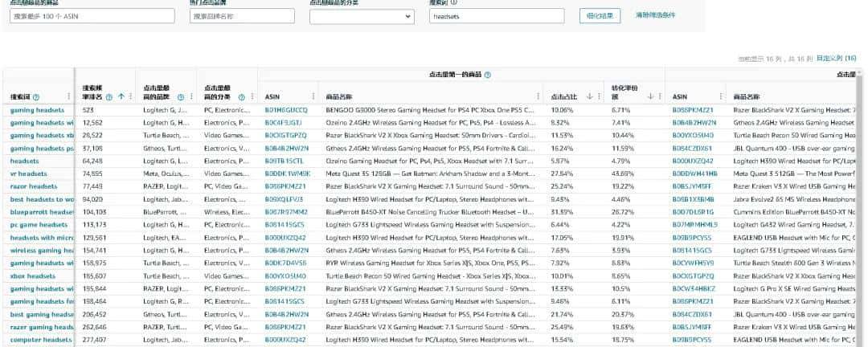Screen dimensions: 868x347
Task: Open ASIN link B0DK7D4V5B
Action: click(x=285, y=263)
